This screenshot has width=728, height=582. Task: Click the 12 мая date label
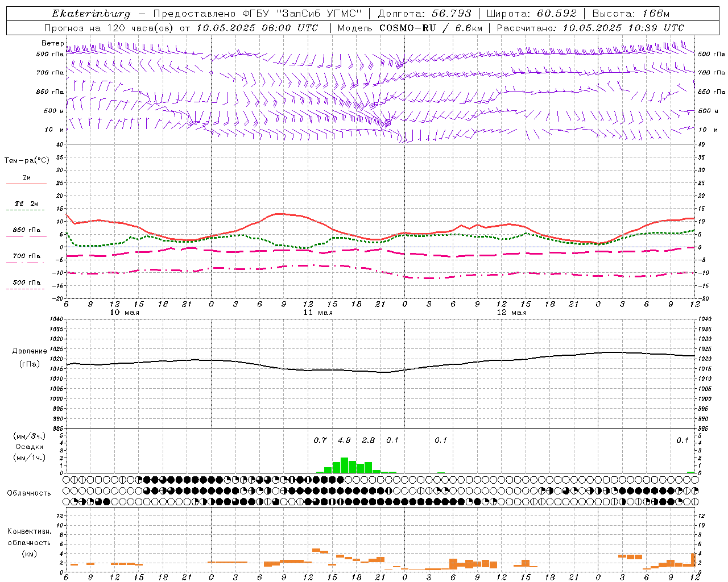click(x=511, y=313)
